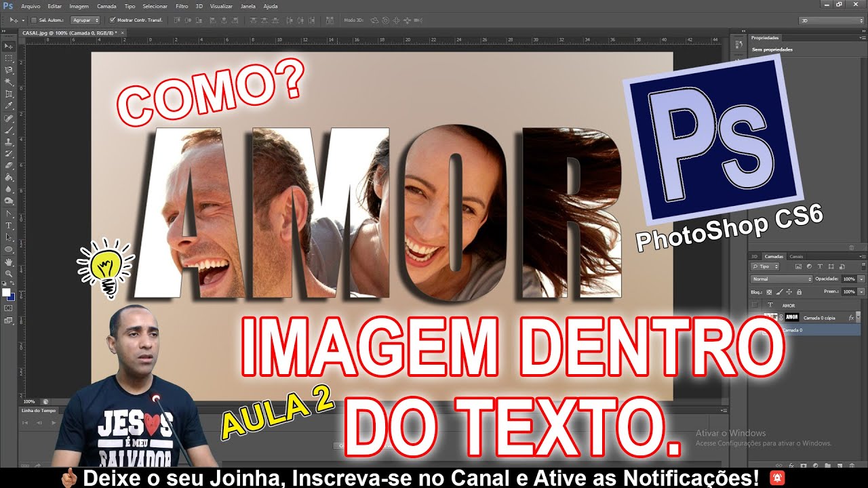Viewport: 868px width, 488px height.
Task: Open the 3D workspace dropdown
Action: [x=831, y=20]
